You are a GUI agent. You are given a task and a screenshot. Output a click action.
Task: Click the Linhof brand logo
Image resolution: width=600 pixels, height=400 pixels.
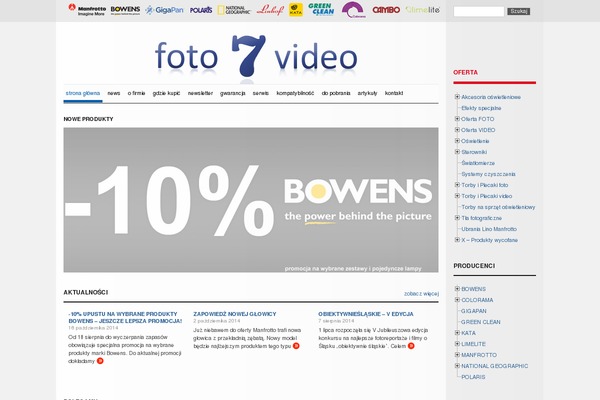tap(270, 10)
